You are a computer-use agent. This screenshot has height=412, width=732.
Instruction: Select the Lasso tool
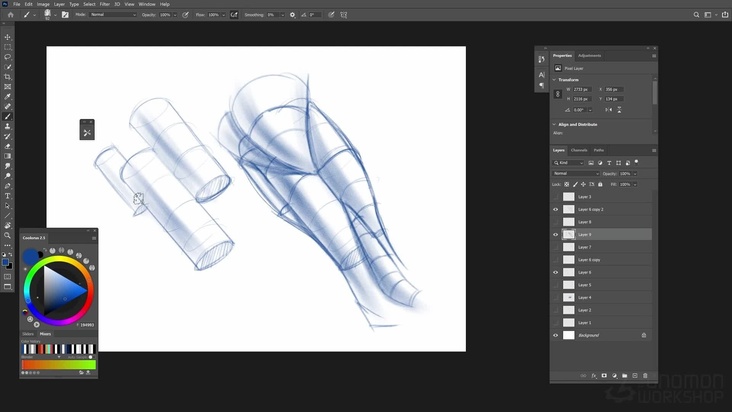point(8,56)
